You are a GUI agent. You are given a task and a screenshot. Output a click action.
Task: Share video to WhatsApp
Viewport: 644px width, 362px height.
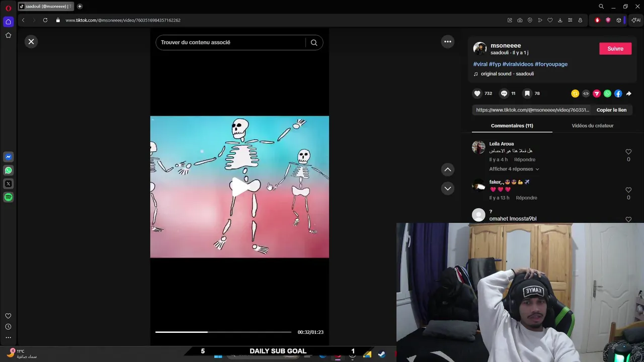pyautogui.click(x=607, y=94)
